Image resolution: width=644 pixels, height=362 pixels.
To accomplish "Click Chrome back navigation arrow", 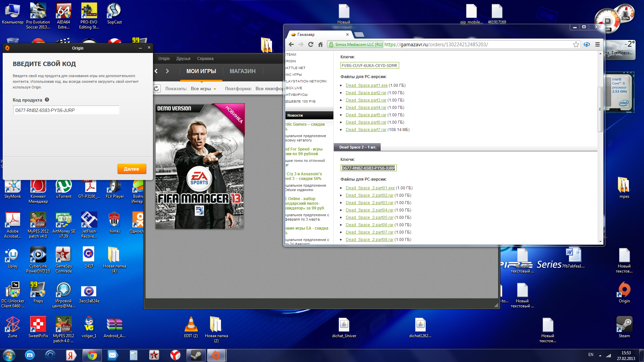I will (x=291, y=44).
